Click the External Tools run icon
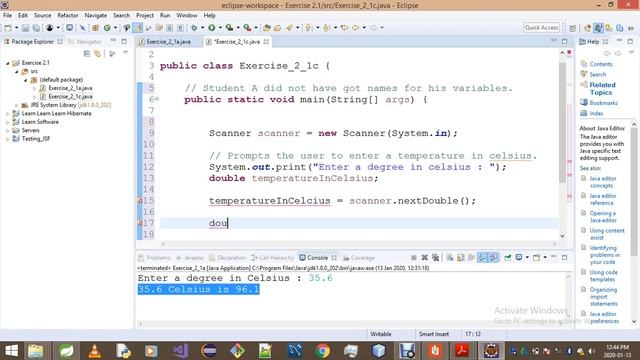640x360 pixels. 247,28
